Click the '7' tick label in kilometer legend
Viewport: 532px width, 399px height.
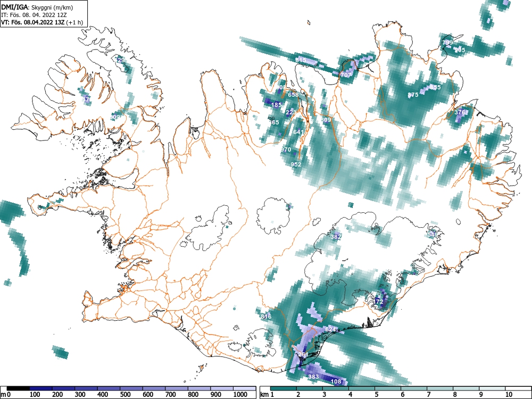coord(428,395)
